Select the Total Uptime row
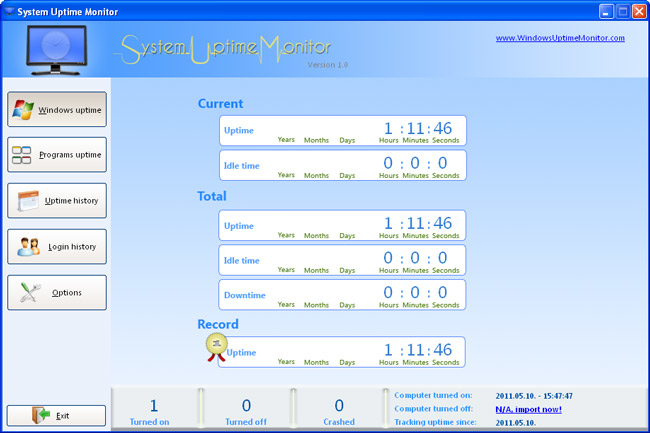This screenshot has height=433, width=650. (x=342, y=226)
